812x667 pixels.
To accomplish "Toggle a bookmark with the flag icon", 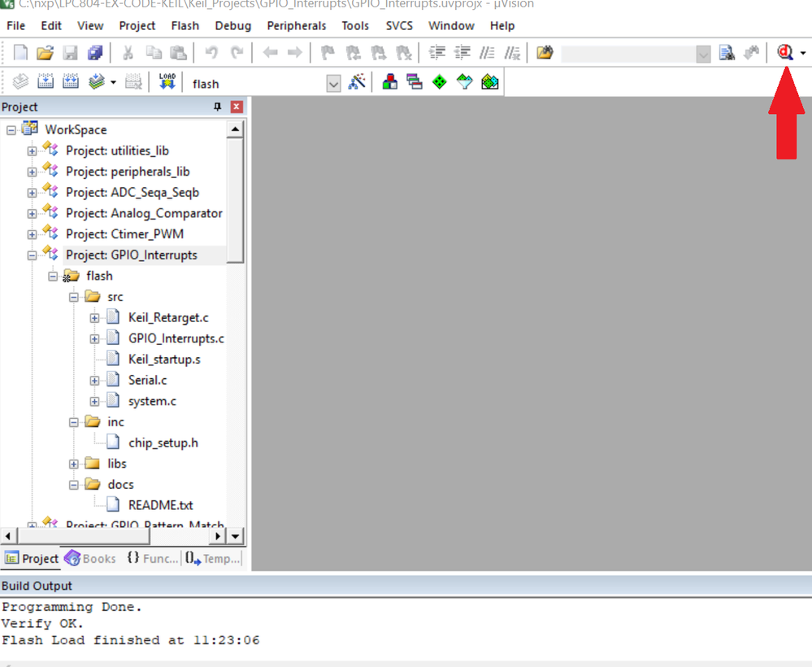I will pos(328,52).
